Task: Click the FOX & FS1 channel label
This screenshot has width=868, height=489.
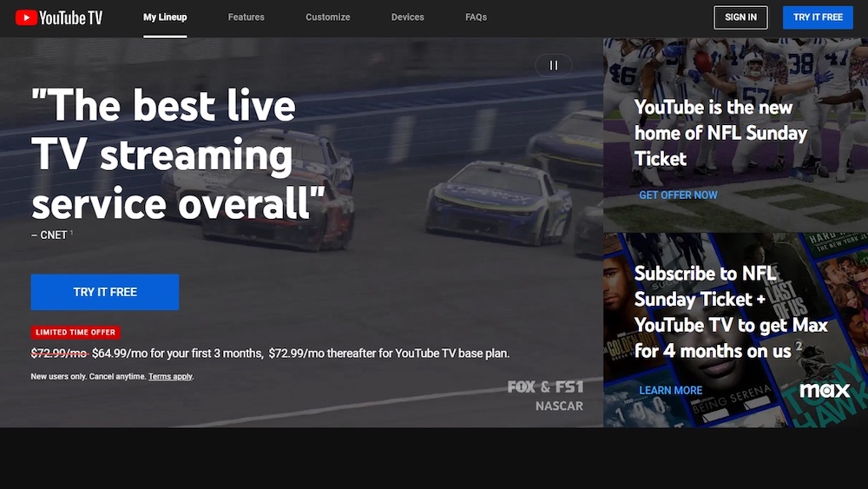Action: [545, 387]
